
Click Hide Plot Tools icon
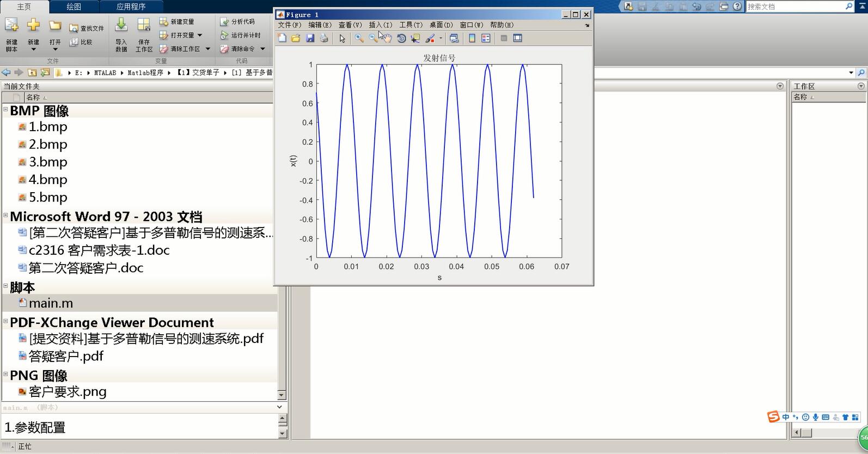[504, 38]
